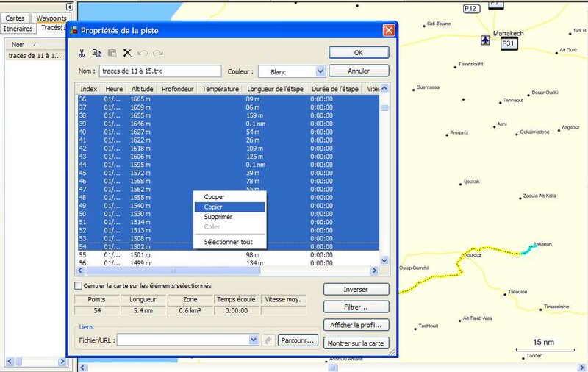The image size is (588, 372).
Task: Click the Paste clipboard toolbar icon
Action: (x=112, y=53)
